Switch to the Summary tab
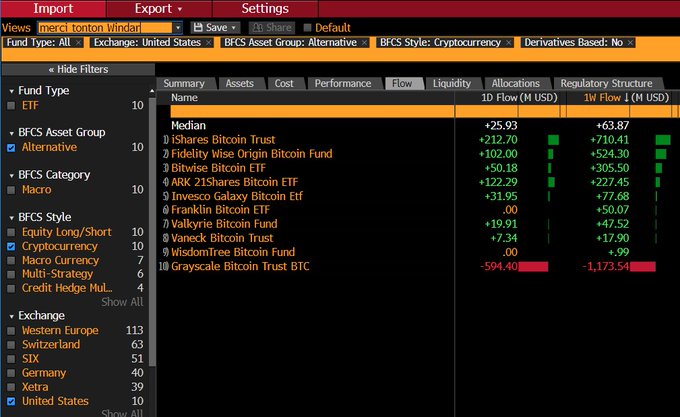The image size is (680, 417). pos(184,83)
